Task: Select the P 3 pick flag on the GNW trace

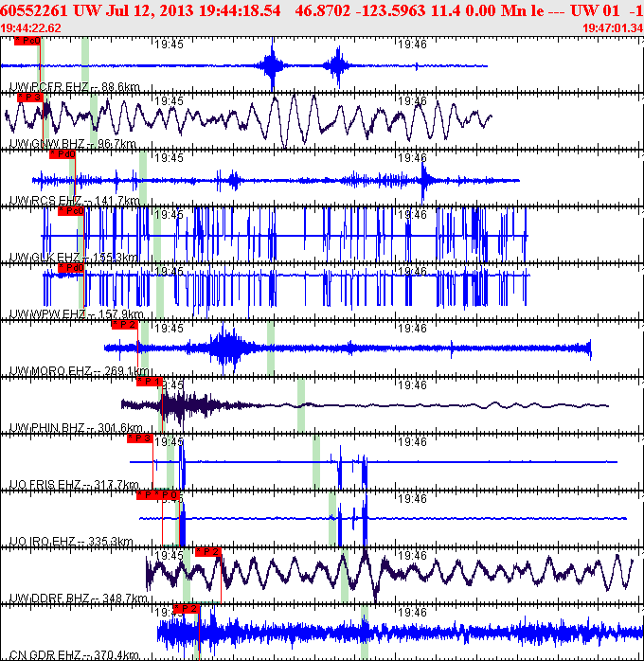Action: pos(30,98)
